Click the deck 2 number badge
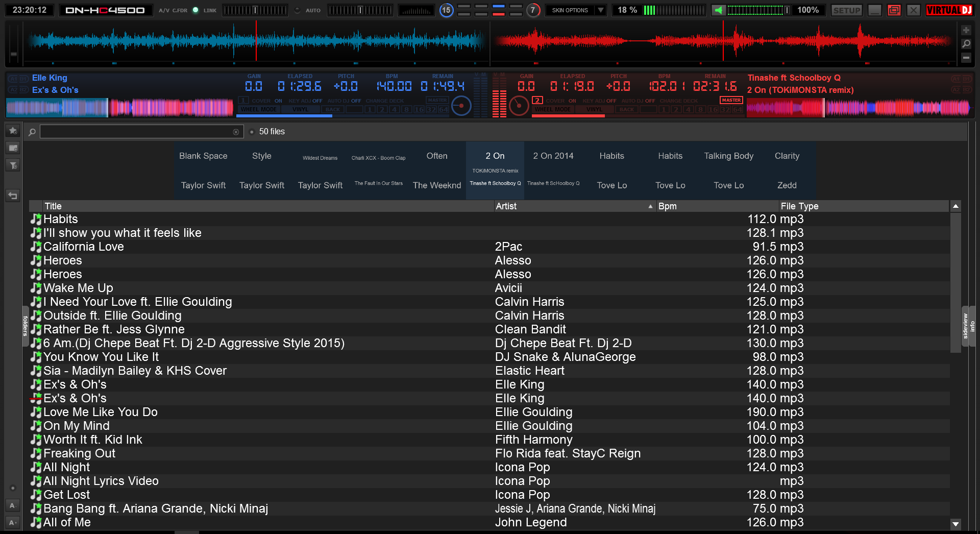980x534 pixels. [537, 101]
